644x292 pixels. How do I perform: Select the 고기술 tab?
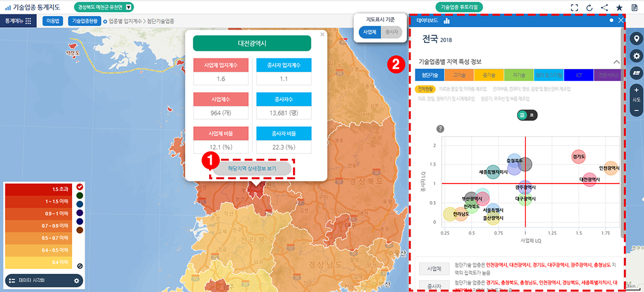(x=459, y=75)
